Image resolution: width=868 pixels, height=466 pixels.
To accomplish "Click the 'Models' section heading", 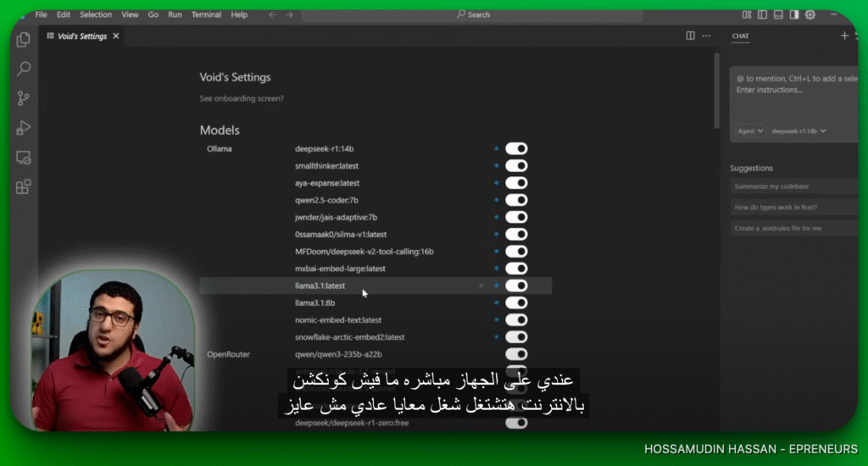I will coord(220,130).
